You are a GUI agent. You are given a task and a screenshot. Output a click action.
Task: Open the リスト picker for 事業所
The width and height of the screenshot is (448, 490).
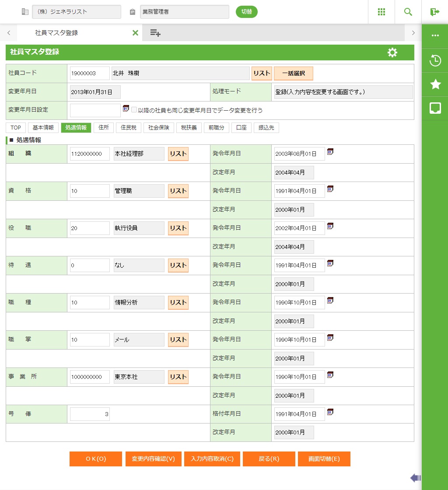click(x=178, y=377)
